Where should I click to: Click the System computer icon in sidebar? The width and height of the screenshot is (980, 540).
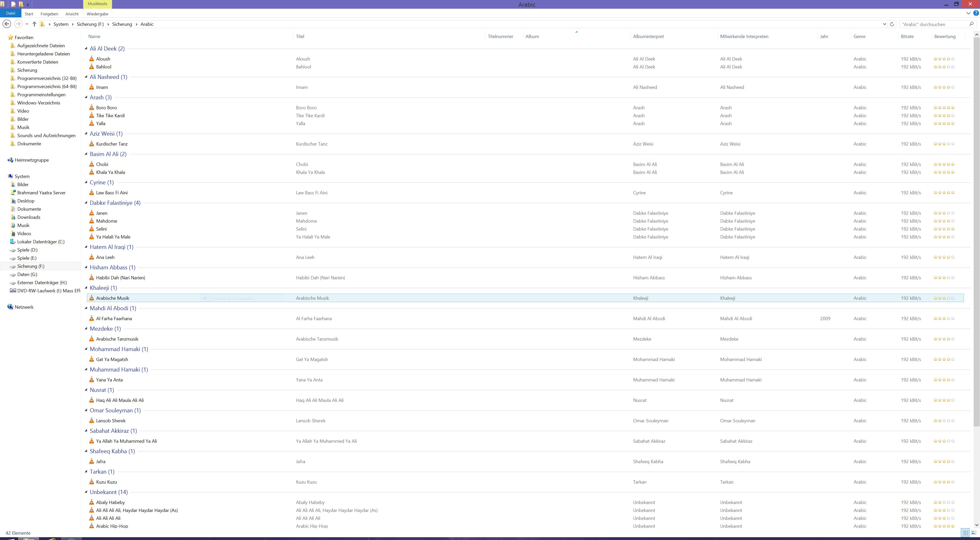[10, 176]
